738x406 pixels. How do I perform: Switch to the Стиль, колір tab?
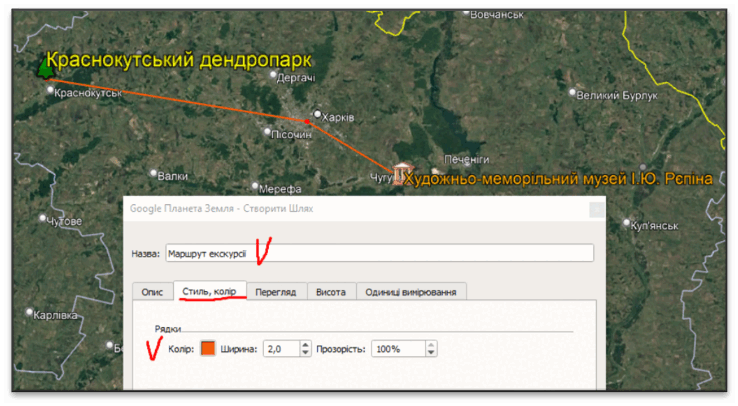point(209,291)
